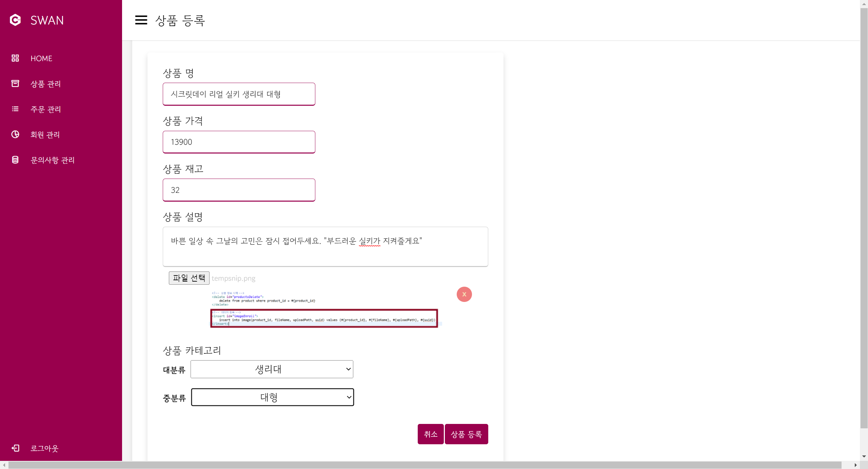Click the 회원 관리 pie chart icon
Screen dimensions: 868x469
coord(15,135)
